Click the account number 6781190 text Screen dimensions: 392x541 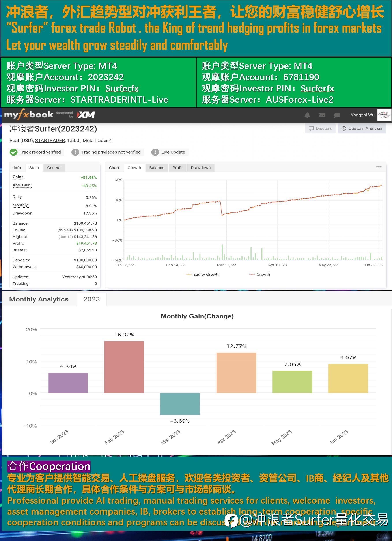coord(301,77)
